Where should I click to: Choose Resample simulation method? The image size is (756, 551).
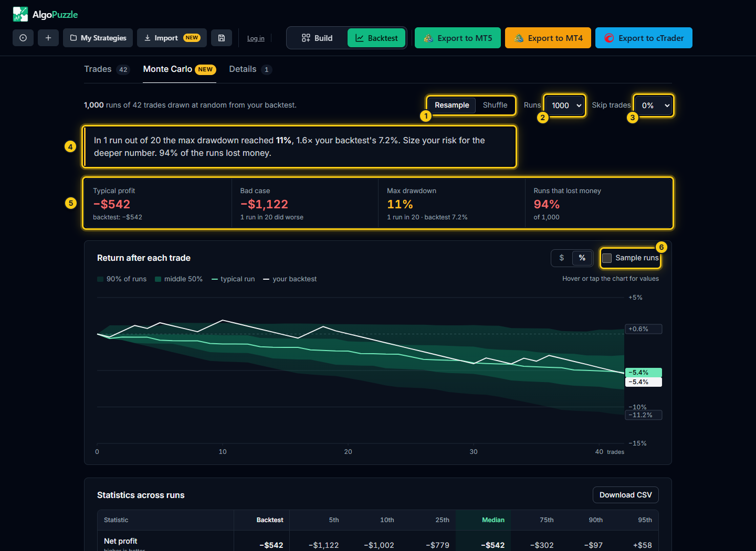click(x=451, y=105)
